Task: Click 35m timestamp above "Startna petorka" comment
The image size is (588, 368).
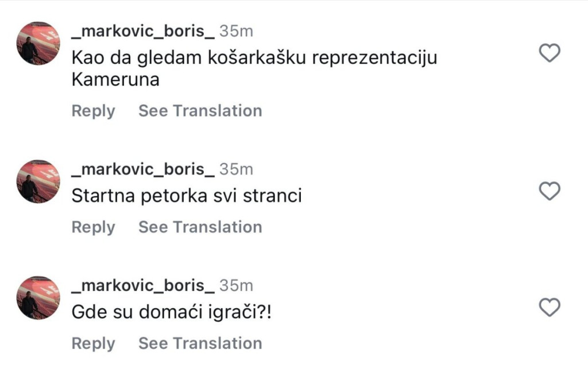Action: (236, 169)
